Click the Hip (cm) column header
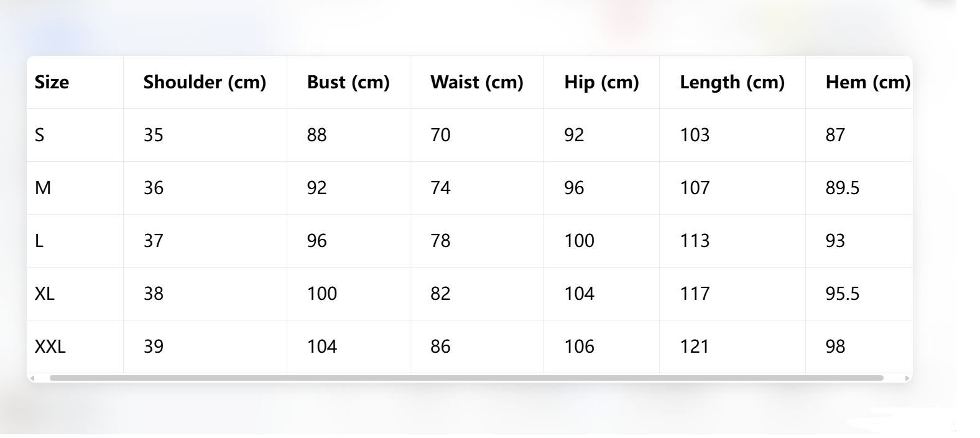The width and height of the screenshot is (980, 438). pyautogui.click(x=601, y=82)
